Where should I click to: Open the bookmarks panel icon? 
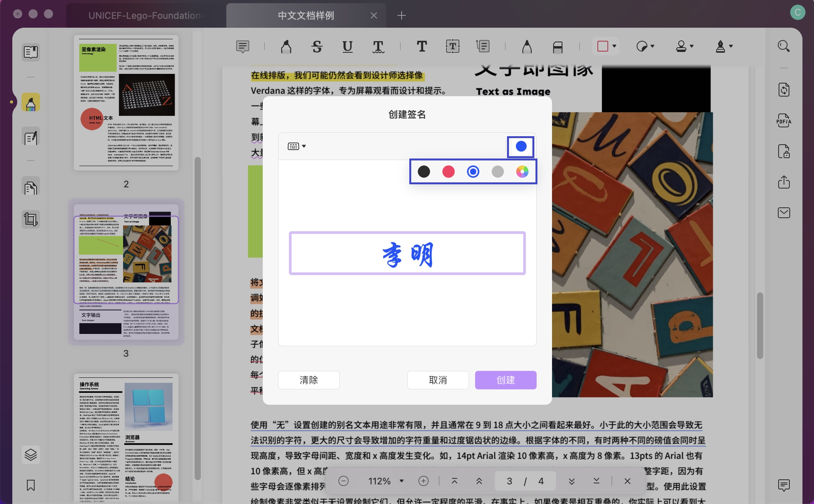(31, 485)
